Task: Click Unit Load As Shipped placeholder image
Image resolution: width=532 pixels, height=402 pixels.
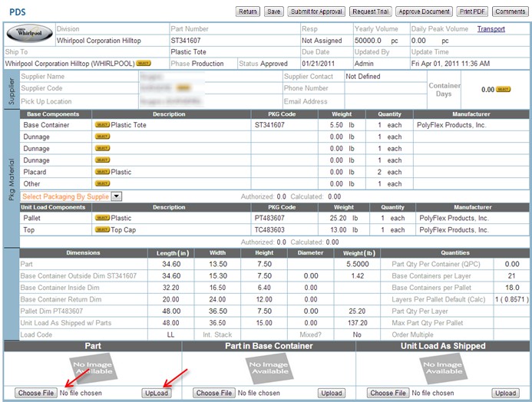Action: pos(444,368)
